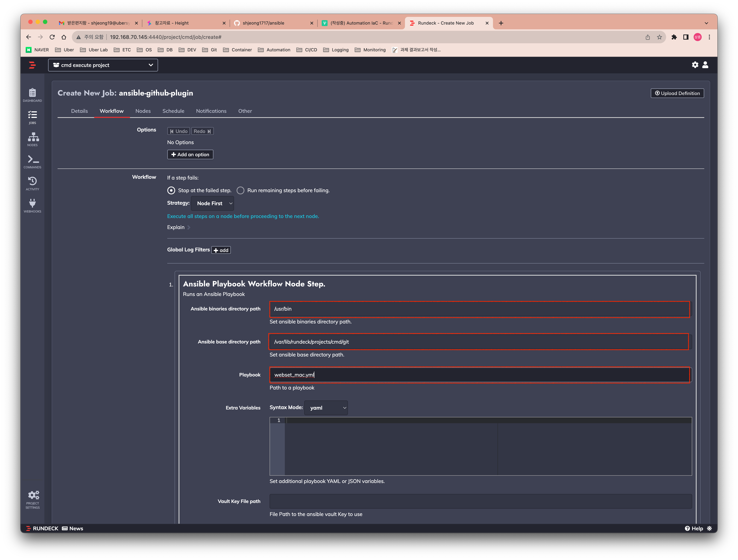Open the Automation bookmarks folder
The width and height of the screenshot is (738, 560).
pyautogui.click(x=274, y=50)
